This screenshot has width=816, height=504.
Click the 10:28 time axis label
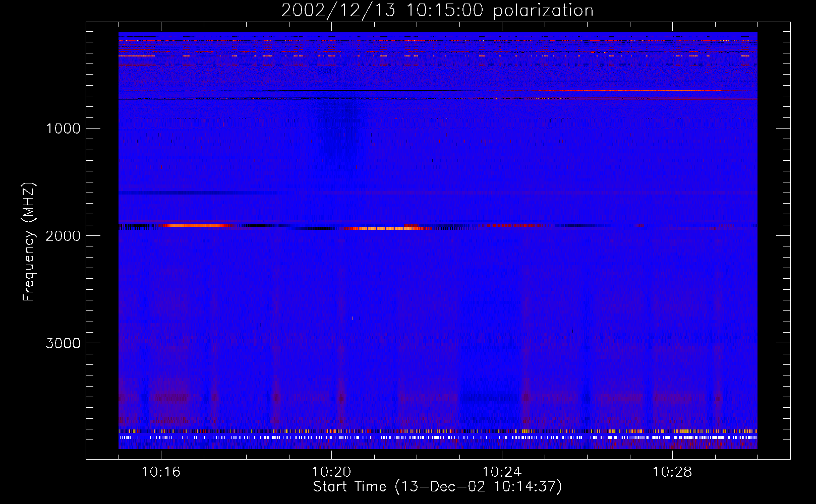pyautogui.click(x=672, y=472)
